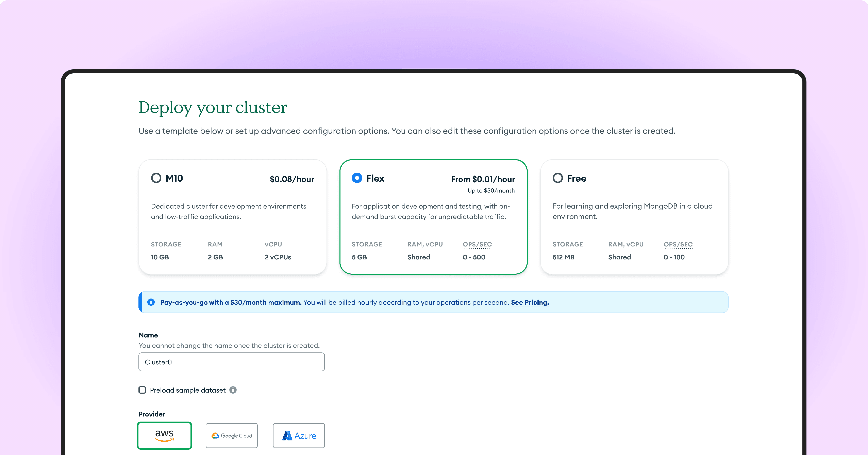The image size is (868, 455).
Task: Choose Google Cloud as the provider
Action: (232, 435)
